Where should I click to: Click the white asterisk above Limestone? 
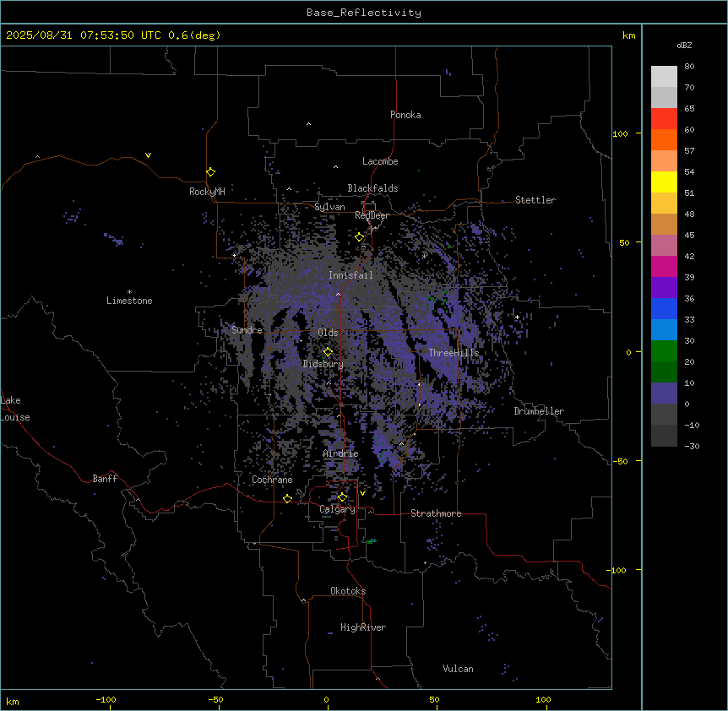pos(129,292)
